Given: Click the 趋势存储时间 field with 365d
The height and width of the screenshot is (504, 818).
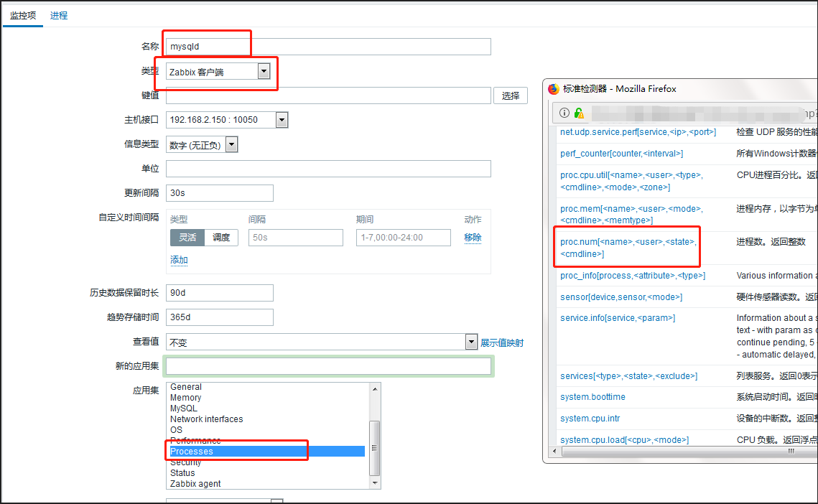Looking at the screenshot, I should click(x=219, y=317).
